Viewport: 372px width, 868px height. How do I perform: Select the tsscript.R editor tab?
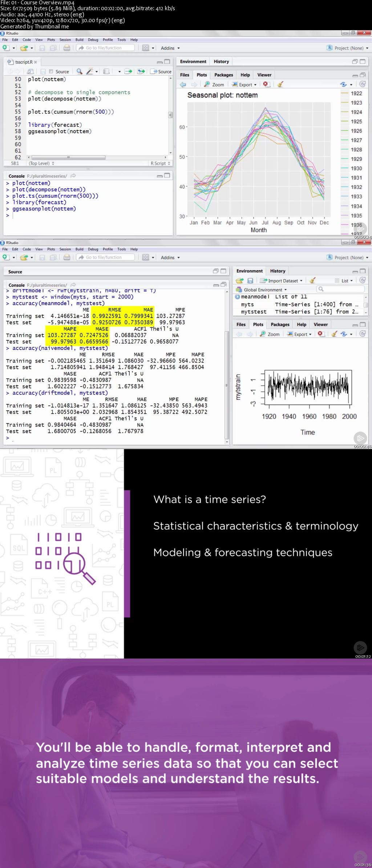pyautogui.click(x=22, y=62)
